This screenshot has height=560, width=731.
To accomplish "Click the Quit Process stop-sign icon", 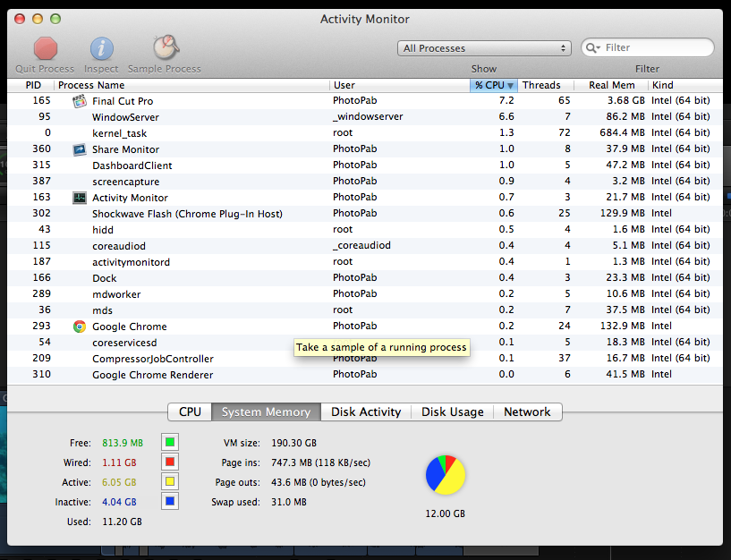I will 46,49.
